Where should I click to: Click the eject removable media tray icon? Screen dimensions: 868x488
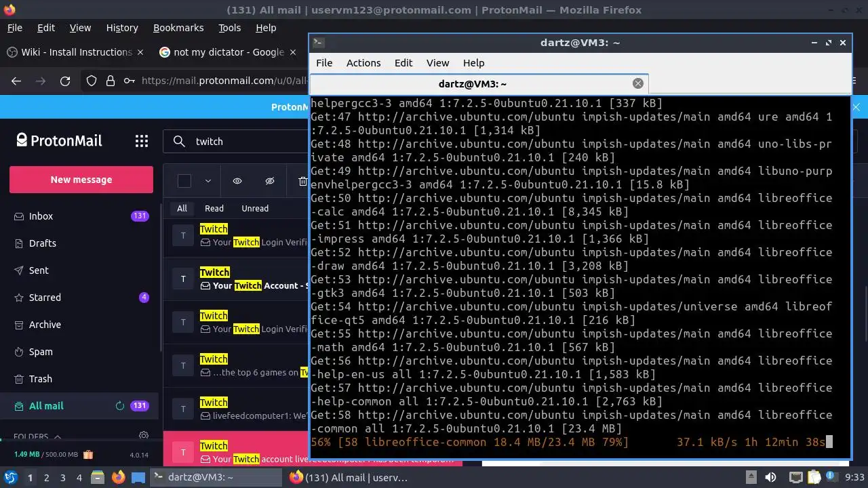point(751,477)
